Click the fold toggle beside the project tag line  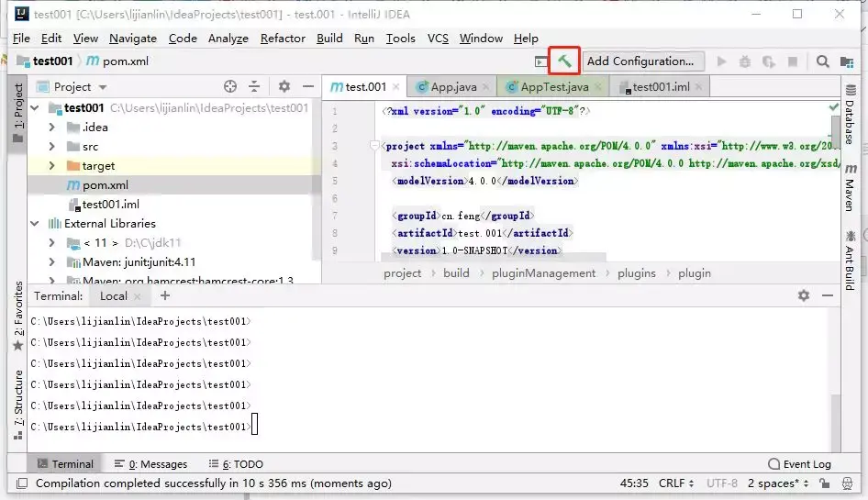pos(374,146)
